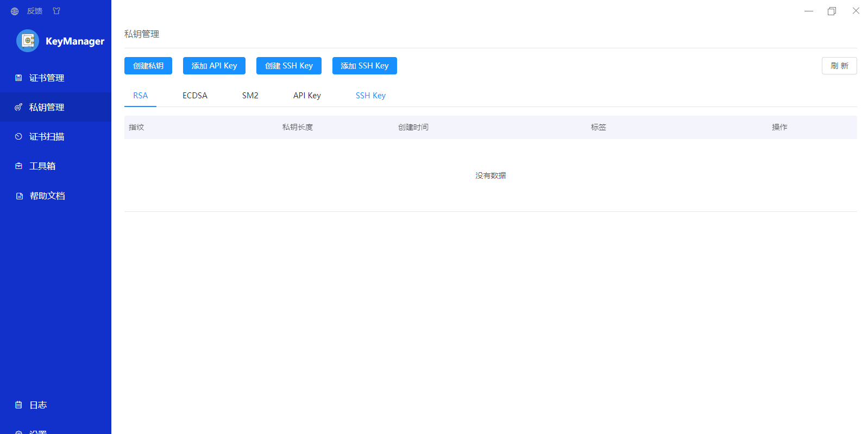Click the 私钥长度 column header
Image resolution: width=868 pixels, height=434 pixels.
(x=298, y=127)
